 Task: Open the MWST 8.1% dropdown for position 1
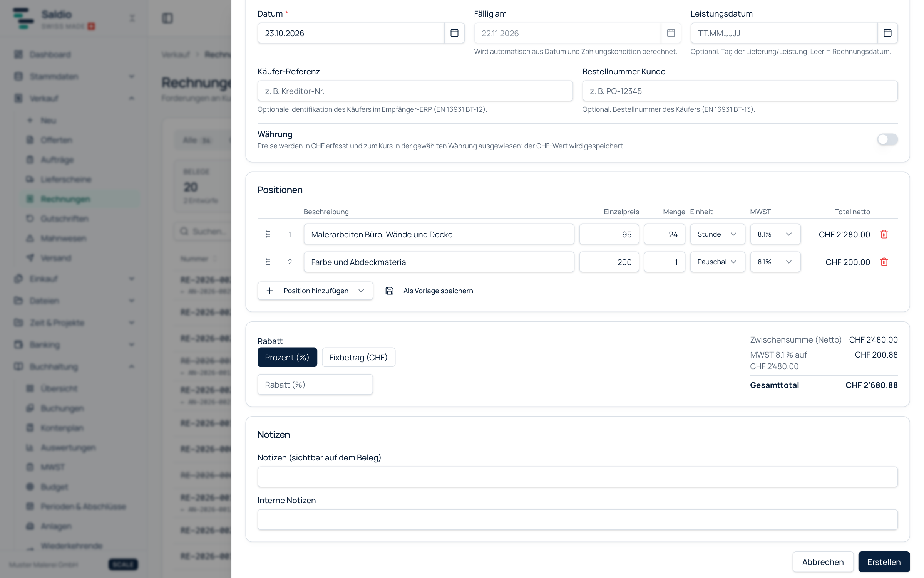(775, 234)
